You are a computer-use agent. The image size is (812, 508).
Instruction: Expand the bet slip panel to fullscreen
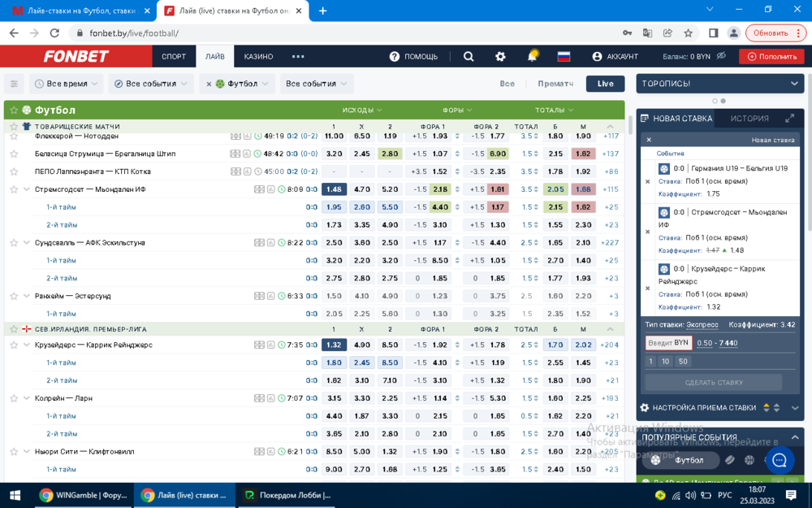click(x=789, y=118)
